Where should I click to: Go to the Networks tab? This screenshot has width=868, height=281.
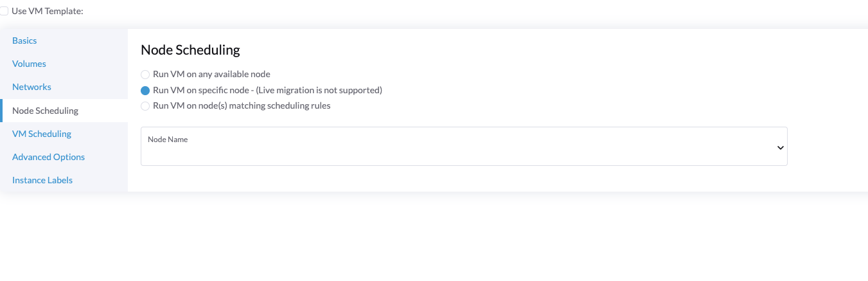click(x=31, y=87)
